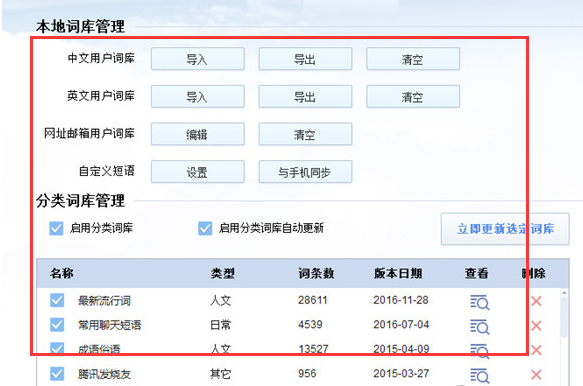Click the dictionary list scrollbar up arrow
The height and width of the screenshot is (386, 583).
click(x=564, y=293)
